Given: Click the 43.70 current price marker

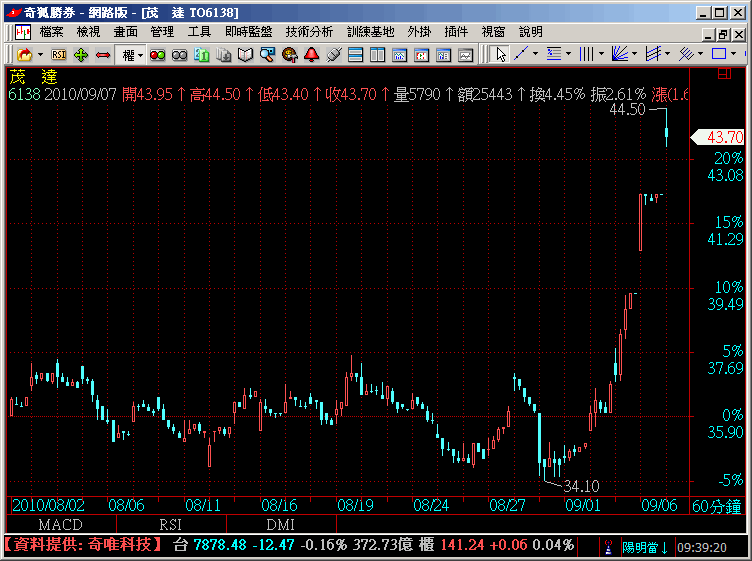Looking at the screenshot, I should (x=723, y=137).
